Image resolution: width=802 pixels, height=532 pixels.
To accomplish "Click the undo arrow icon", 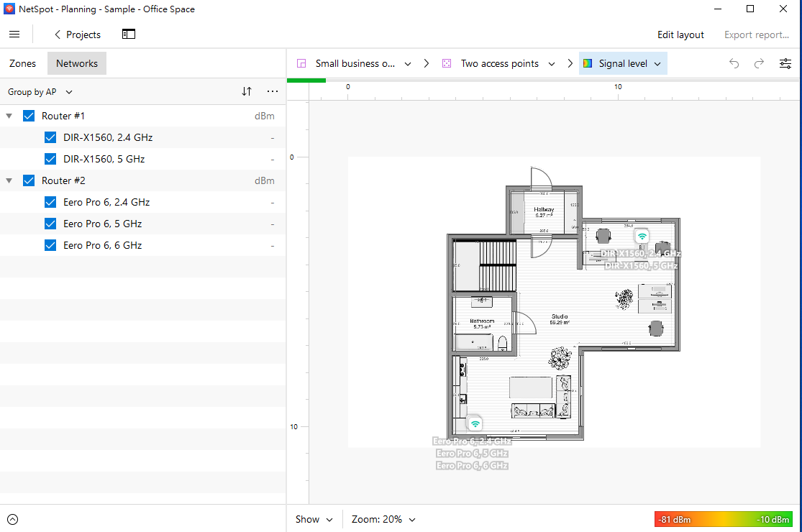I will pos(734,63).
